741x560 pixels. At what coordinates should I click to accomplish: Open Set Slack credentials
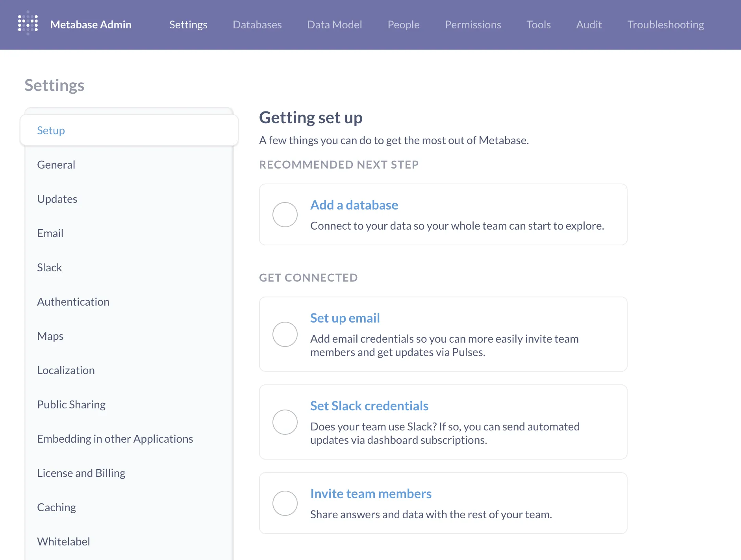pos(369,406)
